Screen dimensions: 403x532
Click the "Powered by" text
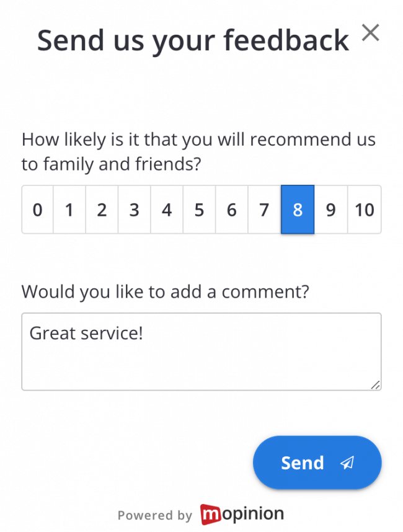click(x=155, y=515)
